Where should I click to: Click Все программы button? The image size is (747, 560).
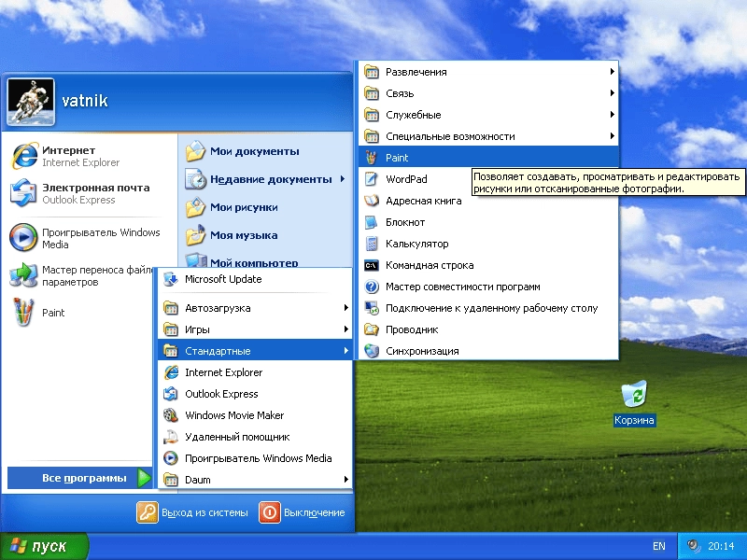click(79, 478)
